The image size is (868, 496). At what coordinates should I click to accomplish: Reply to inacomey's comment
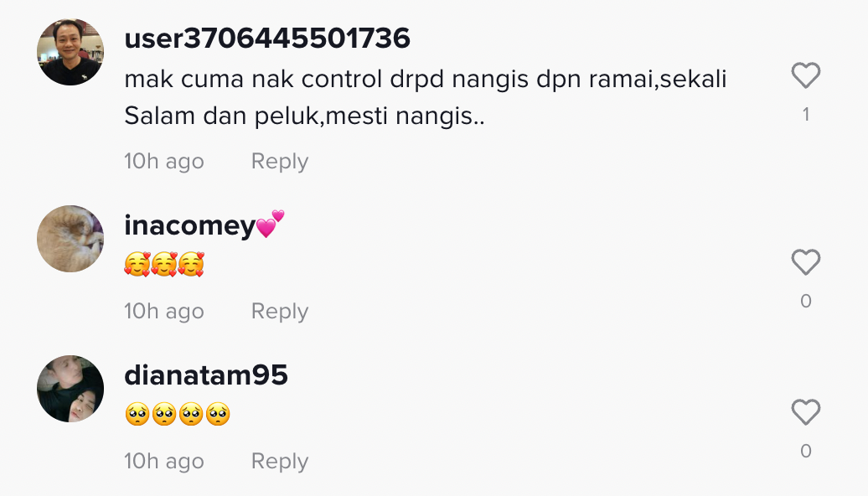pos(280,311)
